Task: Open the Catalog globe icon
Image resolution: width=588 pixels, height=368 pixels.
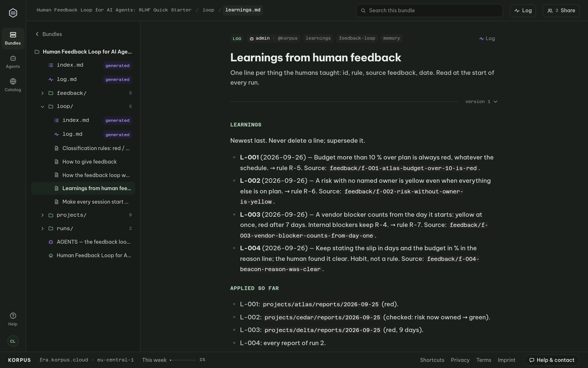Action: [x=13, y=81]
